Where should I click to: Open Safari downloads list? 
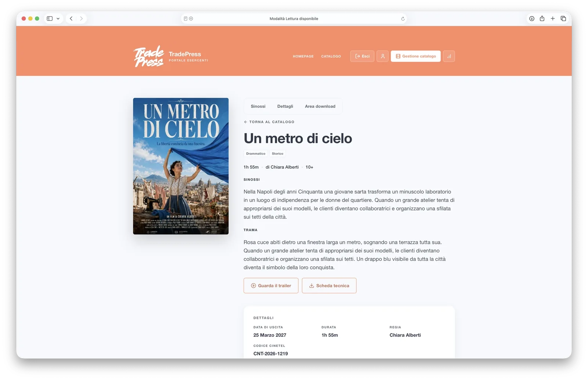pos(531,18)
